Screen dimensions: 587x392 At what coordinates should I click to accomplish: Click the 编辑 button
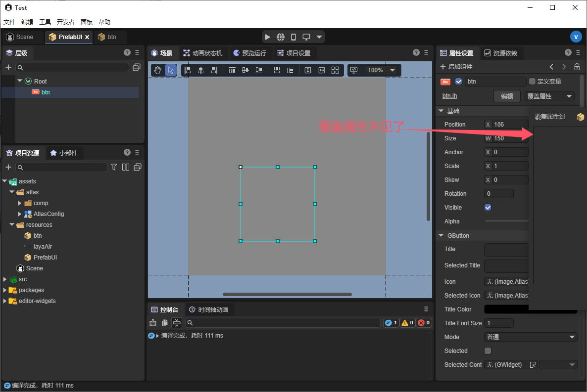pyautogui.click(x=507, y=96)
